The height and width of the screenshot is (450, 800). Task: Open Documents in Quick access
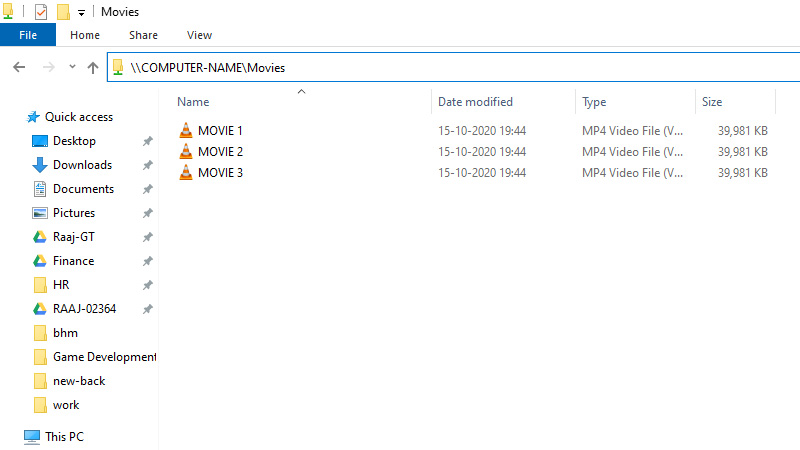point(83,189)
